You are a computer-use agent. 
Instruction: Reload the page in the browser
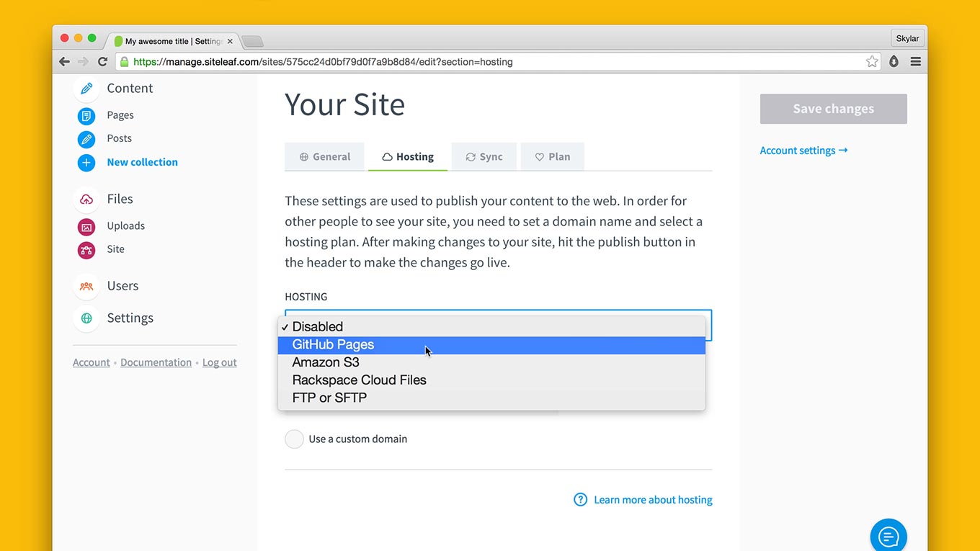coord(102,62)
